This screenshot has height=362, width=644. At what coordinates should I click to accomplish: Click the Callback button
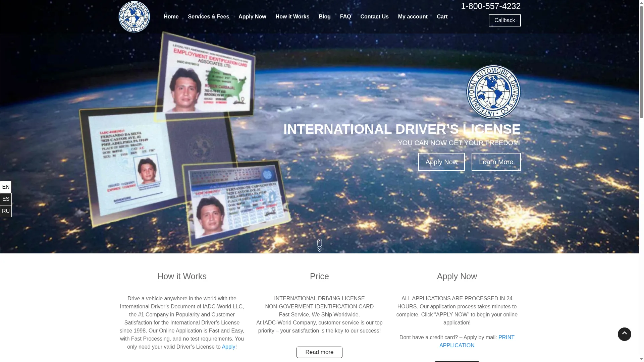(504, 20)
